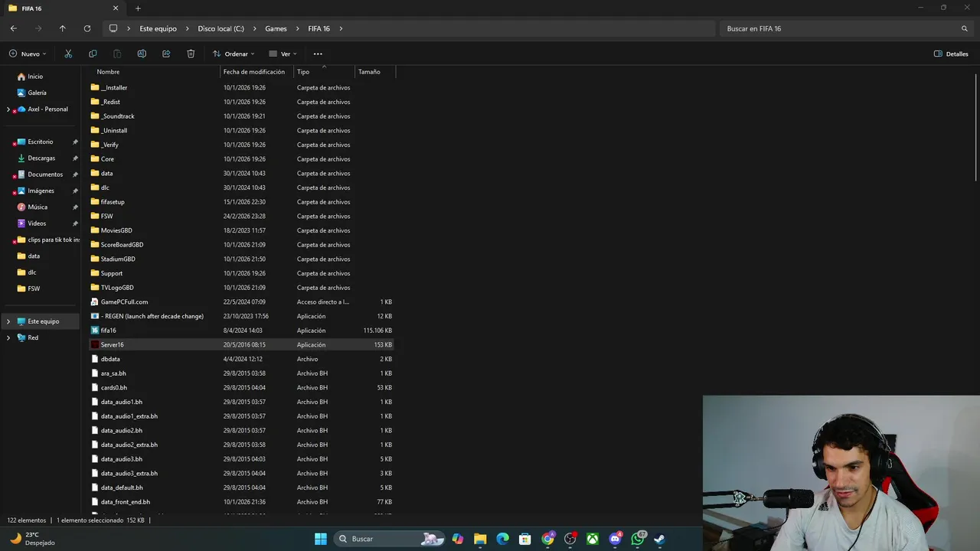
Task: Open Descargas quick access folder
Action: pos(41,158)
